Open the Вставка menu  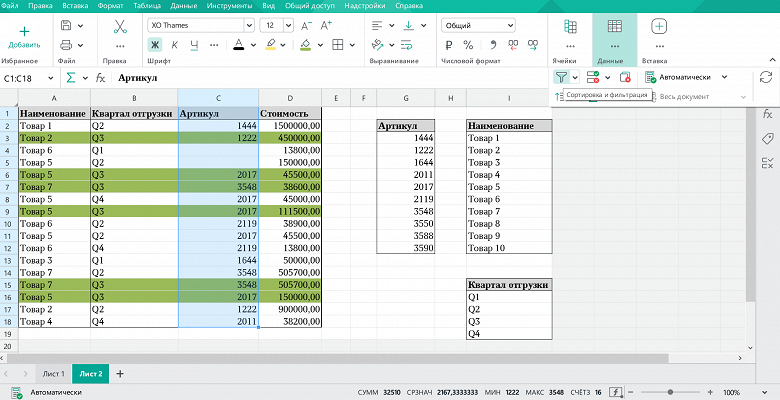click(x=75, y=6)
